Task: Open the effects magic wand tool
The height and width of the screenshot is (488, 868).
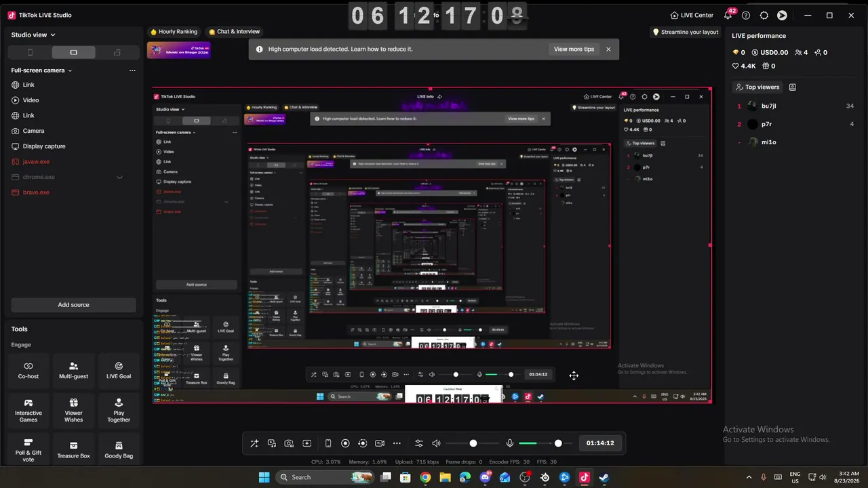Action: tap(254, 443)
